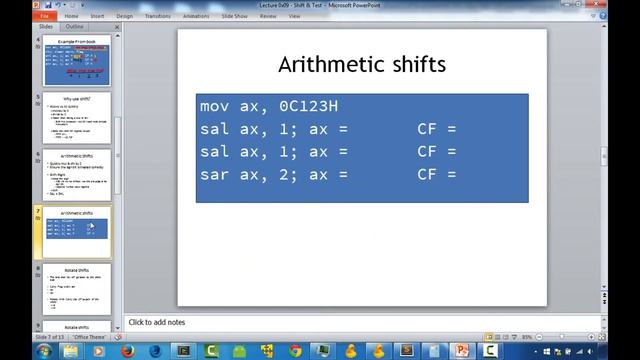Click the volume speaker tray icon
Viewport: 640px width, 360px height.
[x=590, y=351]
